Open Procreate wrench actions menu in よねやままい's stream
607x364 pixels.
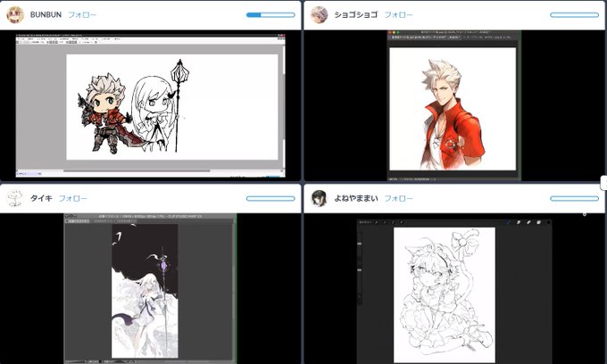tap(377, 222)
